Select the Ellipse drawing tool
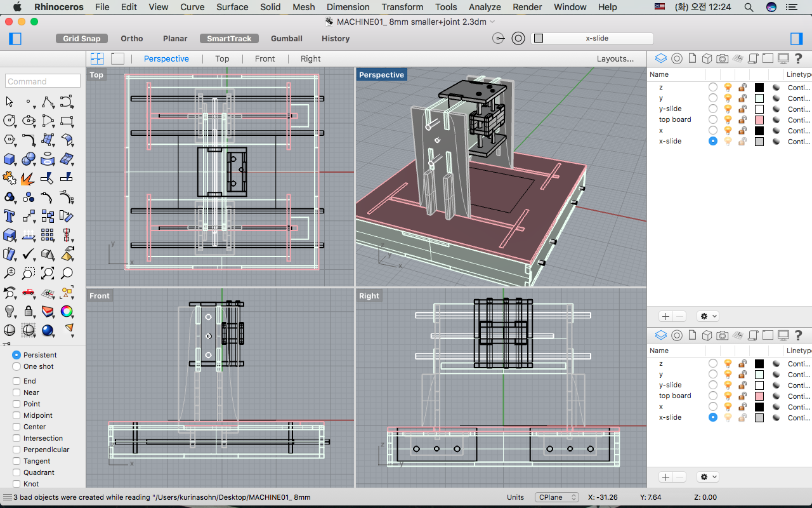 click(29, 121)
